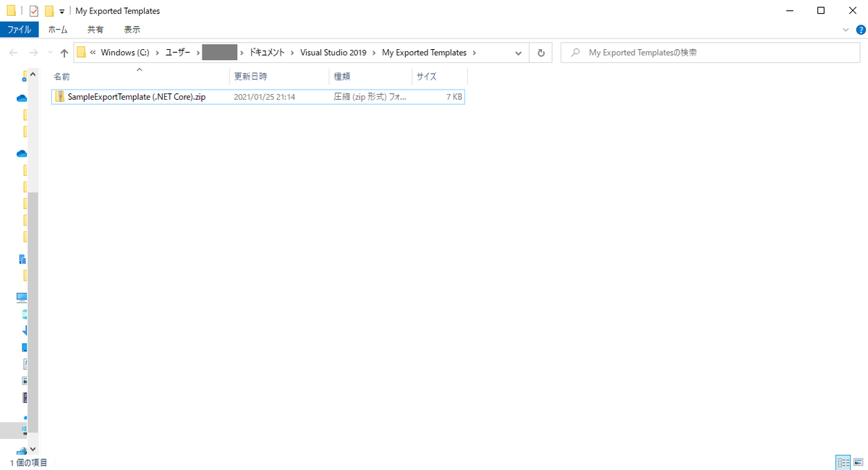The image size is (868, 470).
Task: Go back with the left arrow button
Action: click(x=13, y=53)
